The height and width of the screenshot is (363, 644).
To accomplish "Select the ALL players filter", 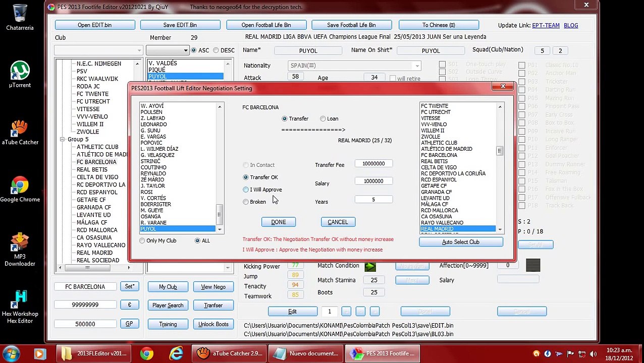I will click(x=202, y=240).
